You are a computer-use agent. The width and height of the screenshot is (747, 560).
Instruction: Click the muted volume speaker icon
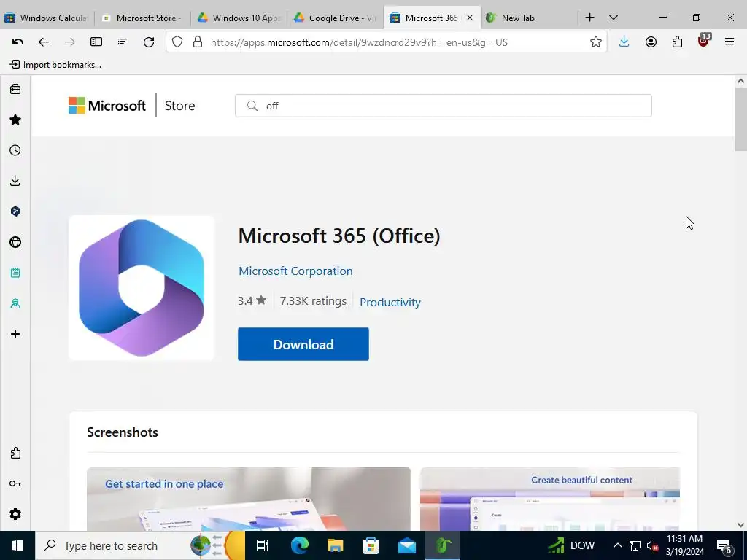653,545
